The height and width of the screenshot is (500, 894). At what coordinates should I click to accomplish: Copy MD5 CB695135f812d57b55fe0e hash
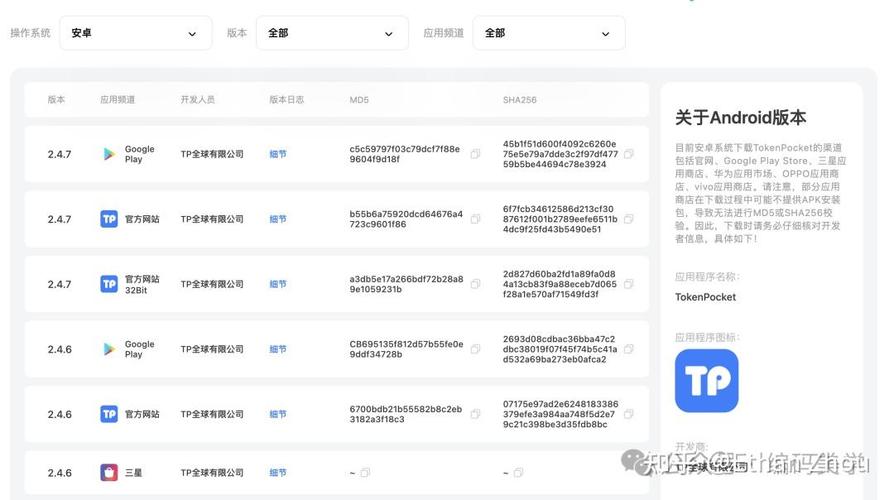pyautogui.click(x=475, y=349)
